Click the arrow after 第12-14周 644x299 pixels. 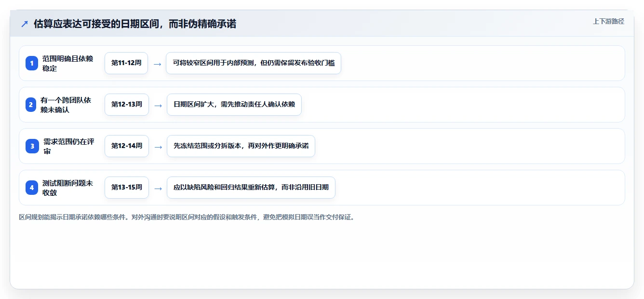(x=158, y=147)
